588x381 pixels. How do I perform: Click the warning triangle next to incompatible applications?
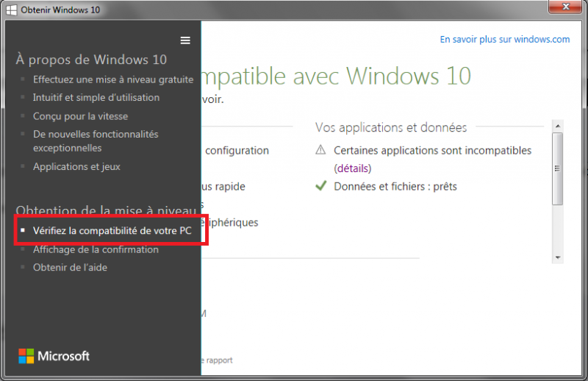pos(320,150)
